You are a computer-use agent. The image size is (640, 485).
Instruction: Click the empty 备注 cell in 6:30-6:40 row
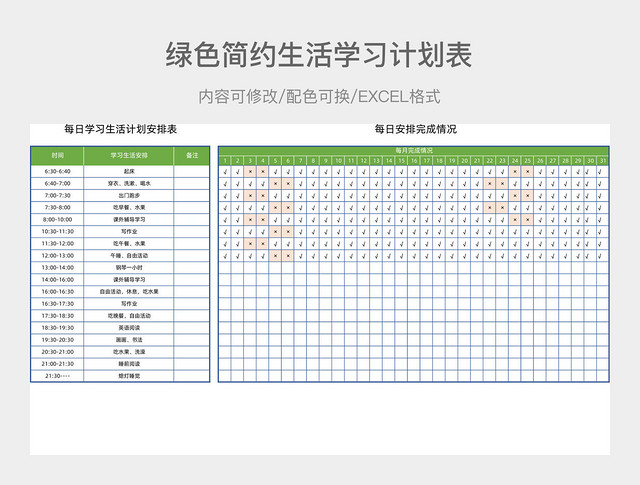(192, 171)
